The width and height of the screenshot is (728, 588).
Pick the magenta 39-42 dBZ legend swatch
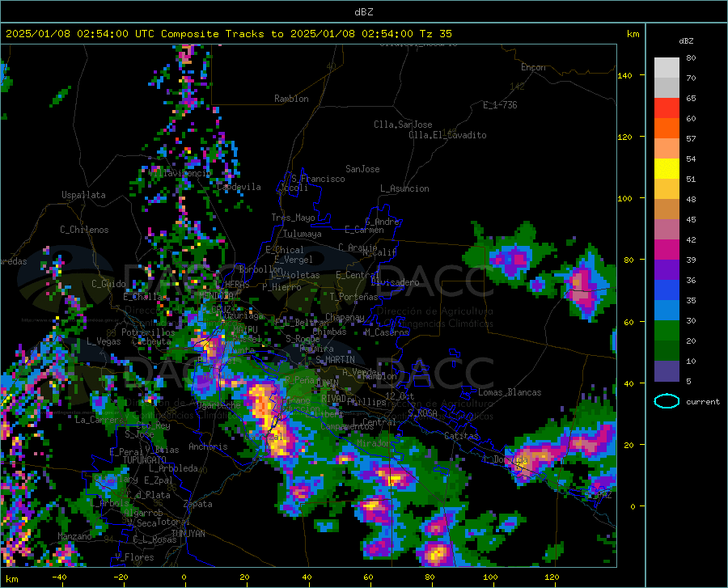pos(667,250)
